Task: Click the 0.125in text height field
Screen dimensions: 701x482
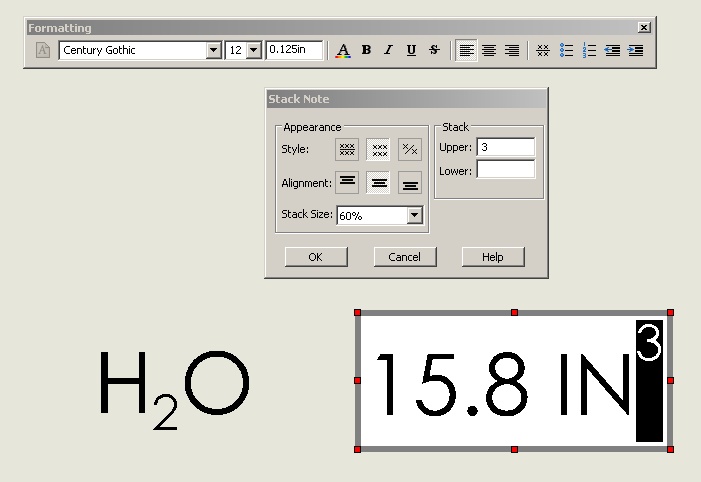Action: point(295,50)
